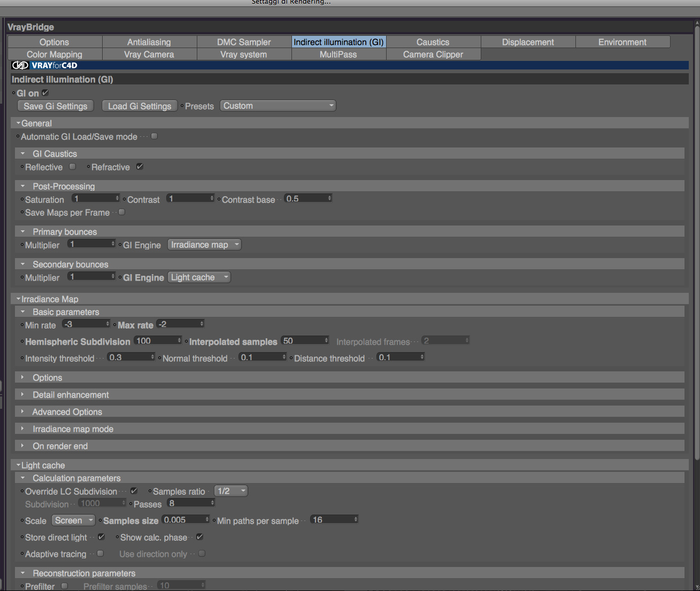The width and height of the screenshot is (700, 591).
Task: Click the Load Gi Settings button
Action: [x=140, y=106]
